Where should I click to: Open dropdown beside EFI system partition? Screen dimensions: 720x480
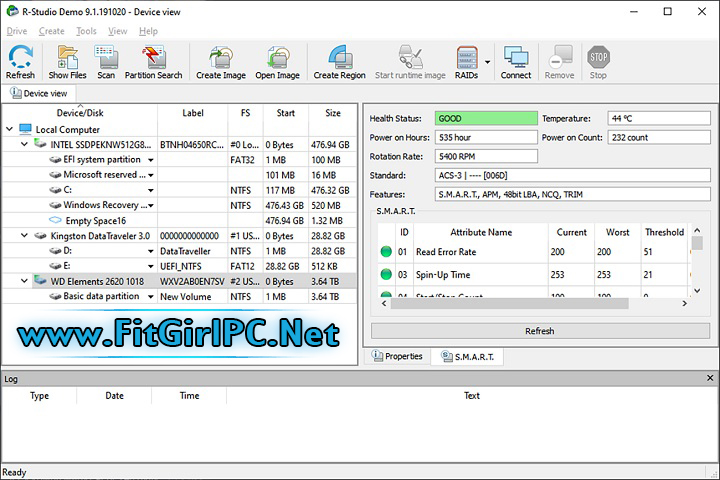pos(151,160)
